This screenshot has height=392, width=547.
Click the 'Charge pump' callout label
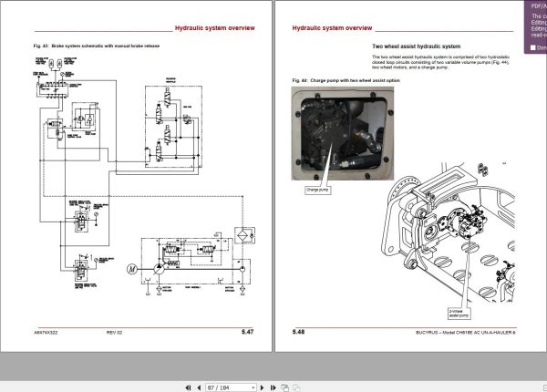click(x=317, y=190)
